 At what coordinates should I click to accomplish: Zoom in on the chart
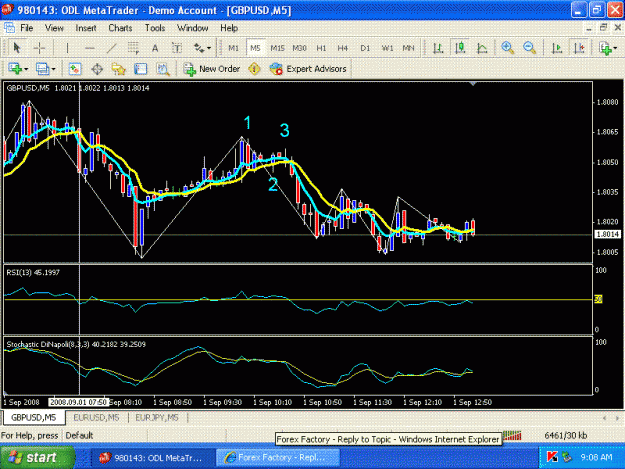point(507,48)
